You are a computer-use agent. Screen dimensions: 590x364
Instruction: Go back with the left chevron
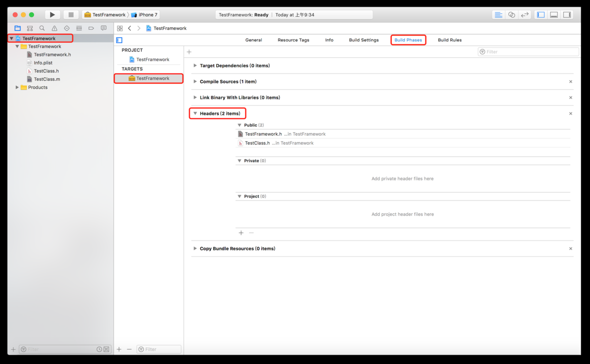pyautogui.click(x=129, y=29)
